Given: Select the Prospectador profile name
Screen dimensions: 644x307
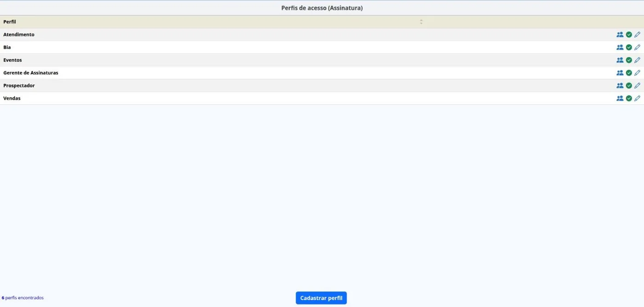Looking at the screenshot, I should [19, 86].
